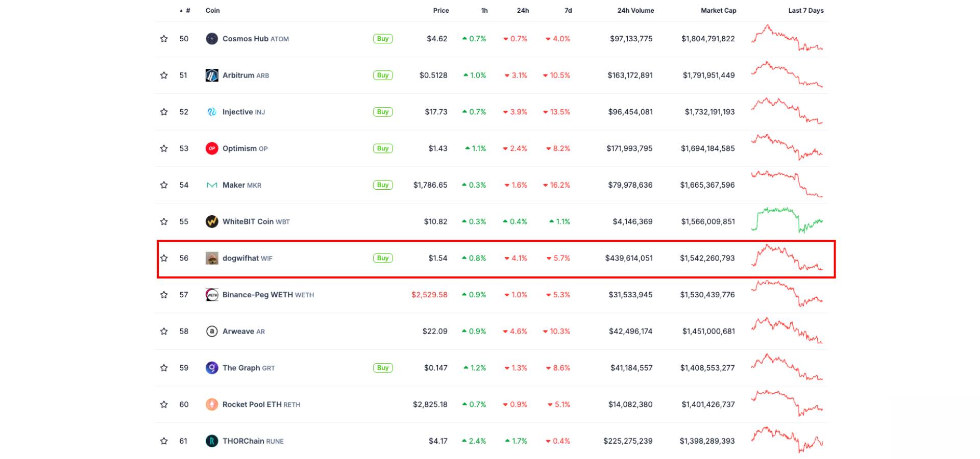Click Rocket Pool ETH price $2,825.18

tap(430, 404)
